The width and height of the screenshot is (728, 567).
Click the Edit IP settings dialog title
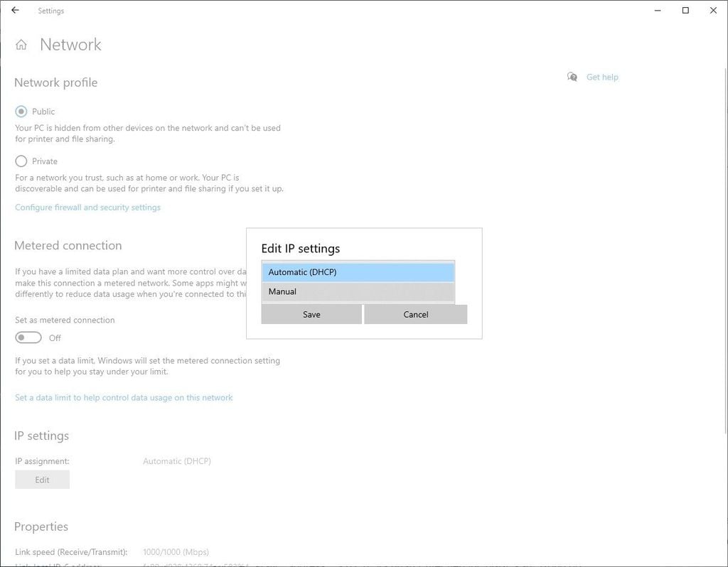(301, 249)
